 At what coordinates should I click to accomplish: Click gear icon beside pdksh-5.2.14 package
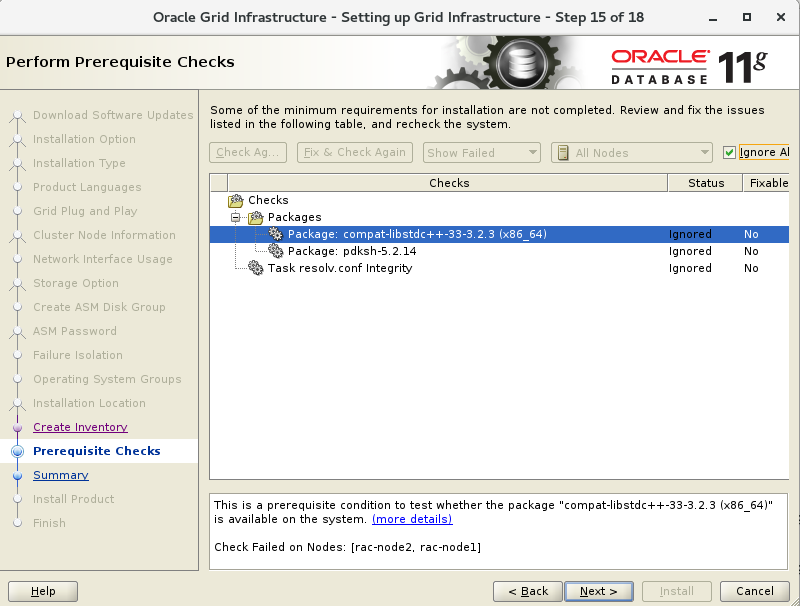[x=276, y=251]
